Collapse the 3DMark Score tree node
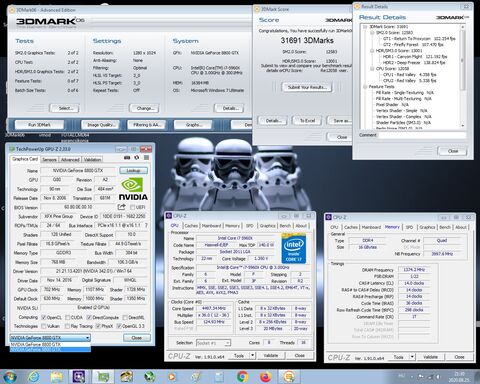This screenshot has width=480, height=384. (x=365, y=27)
